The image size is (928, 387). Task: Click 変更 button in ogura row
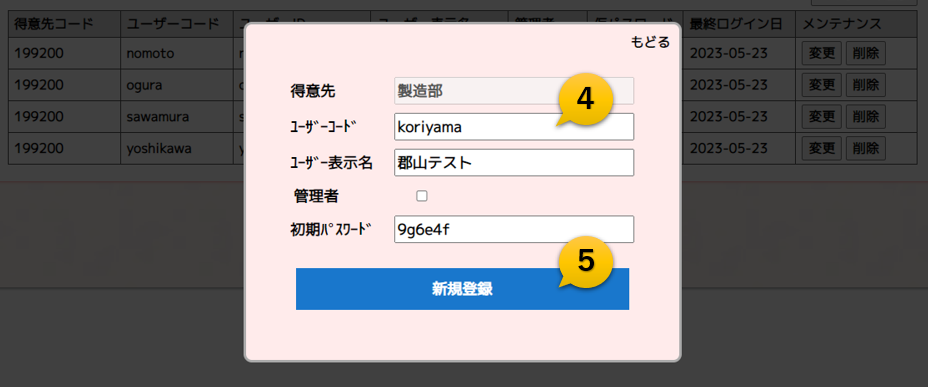pyautogui.click(x=821, y=85)
